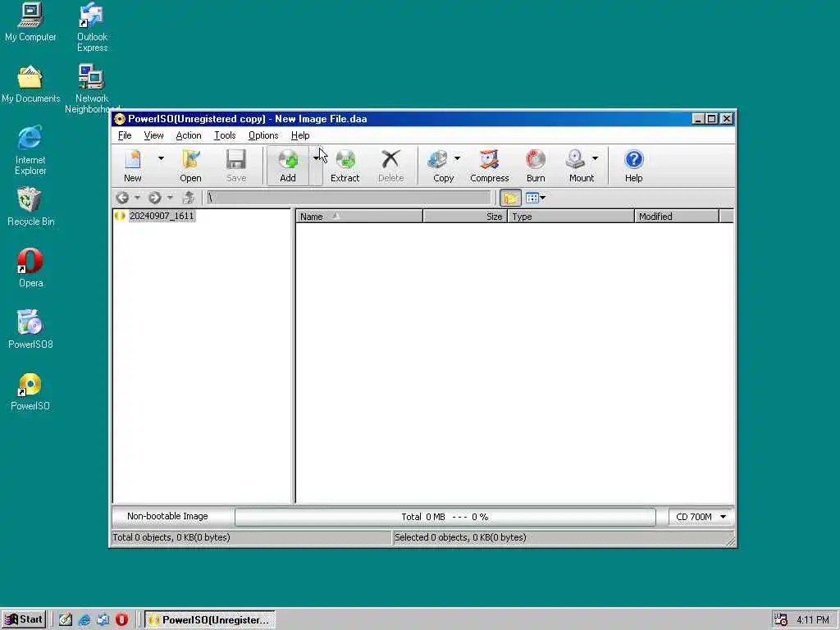Select the Internet Explorer desktop icon
The image size is (840, 630).
30,151
